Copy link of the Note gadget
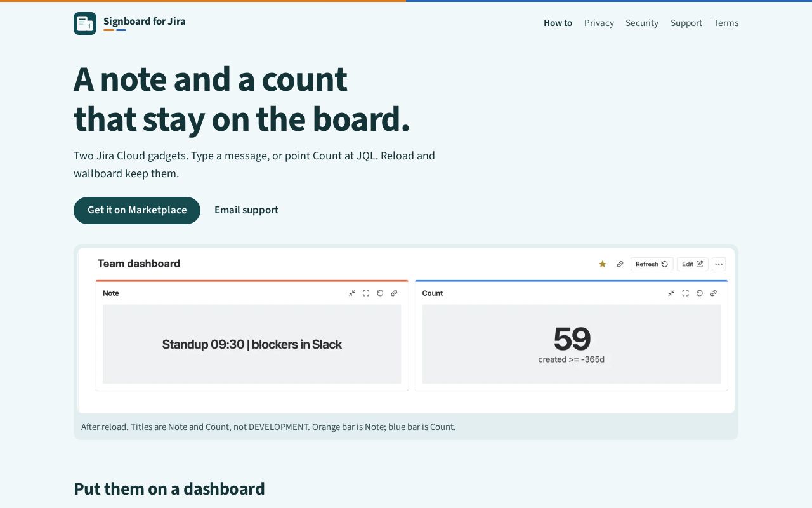This screenshot has width=812, height=508. (394, 293)
